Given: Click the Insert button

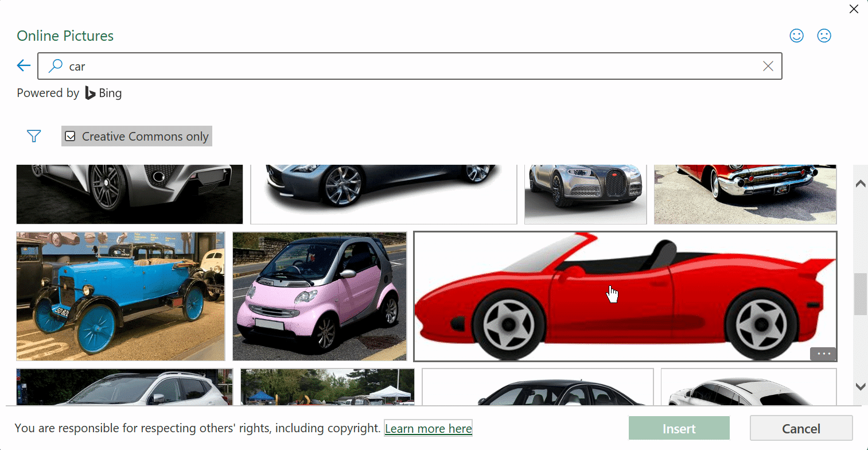Looking at the screenshot, I should click(679, 429).
